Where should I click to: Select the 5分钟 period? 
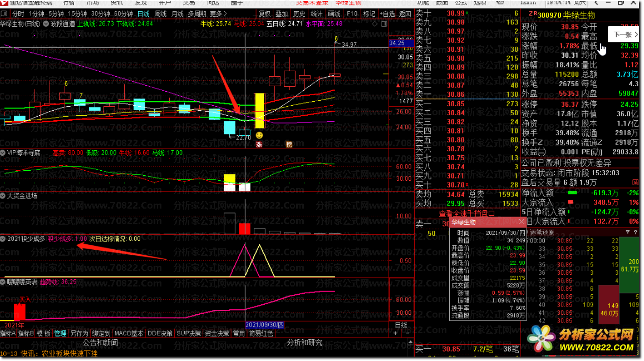[56, 13]
